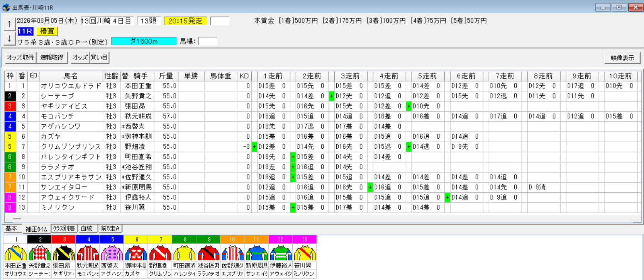
Task: Click green plus marker in アウェイクサード row
Action: tap(447, 197)
